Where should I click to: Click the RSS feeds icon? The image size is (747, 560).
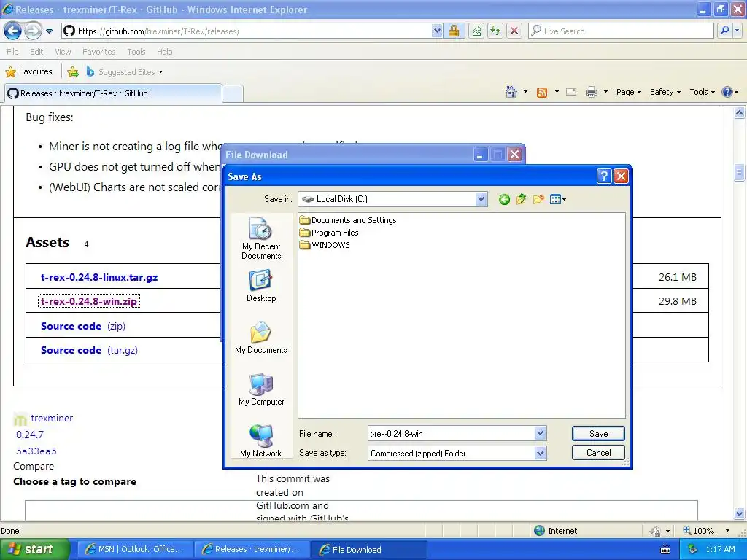pos(542,92)
